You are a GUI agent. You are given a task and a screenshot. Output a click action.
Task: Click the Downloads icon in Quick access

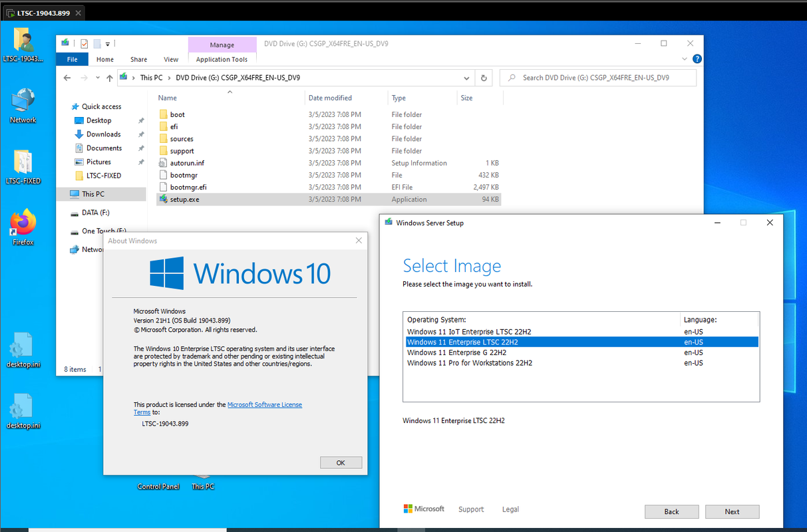[x=79, y=134]
